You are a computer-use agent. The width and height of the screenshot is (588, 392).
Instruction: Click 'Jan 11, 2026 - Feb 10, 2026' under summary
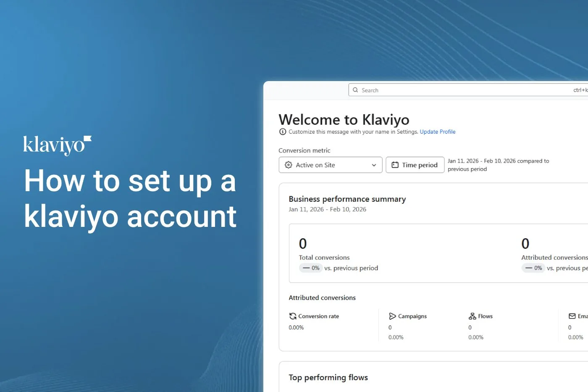(x=328, y=209)
